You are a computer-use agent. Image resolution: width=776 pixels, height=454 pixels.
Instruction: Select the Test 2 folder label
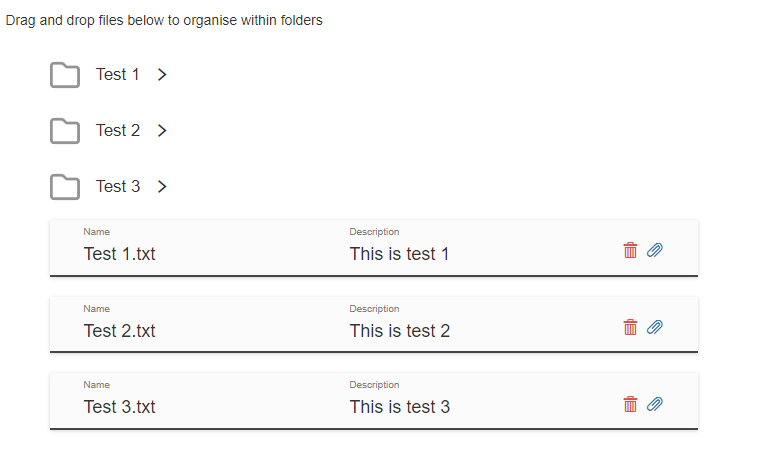(x=118, y=131)
